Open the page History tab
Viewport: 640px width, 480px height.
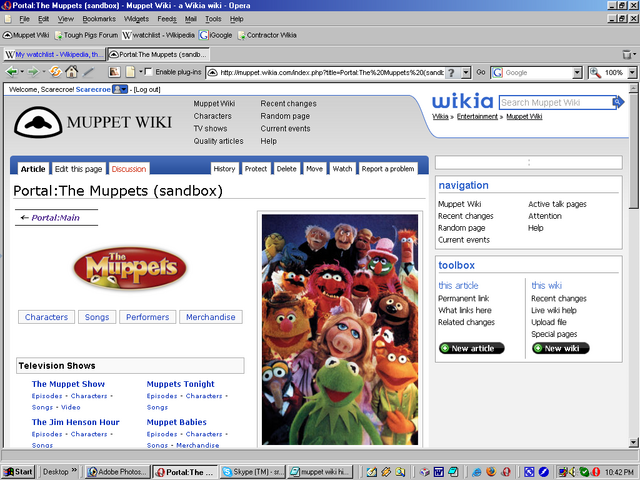[x=224, y=169]
